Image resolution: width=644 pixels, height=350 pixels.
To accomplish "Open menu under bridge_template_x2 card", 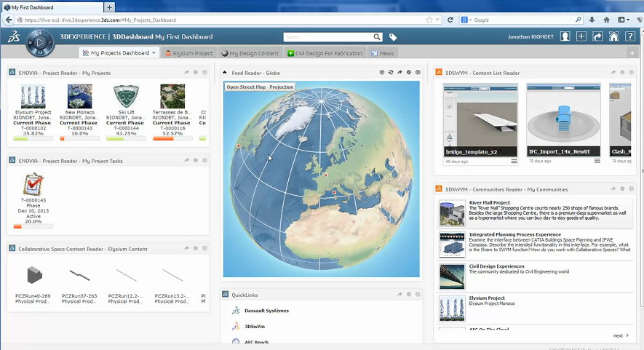I will [514, 161].
